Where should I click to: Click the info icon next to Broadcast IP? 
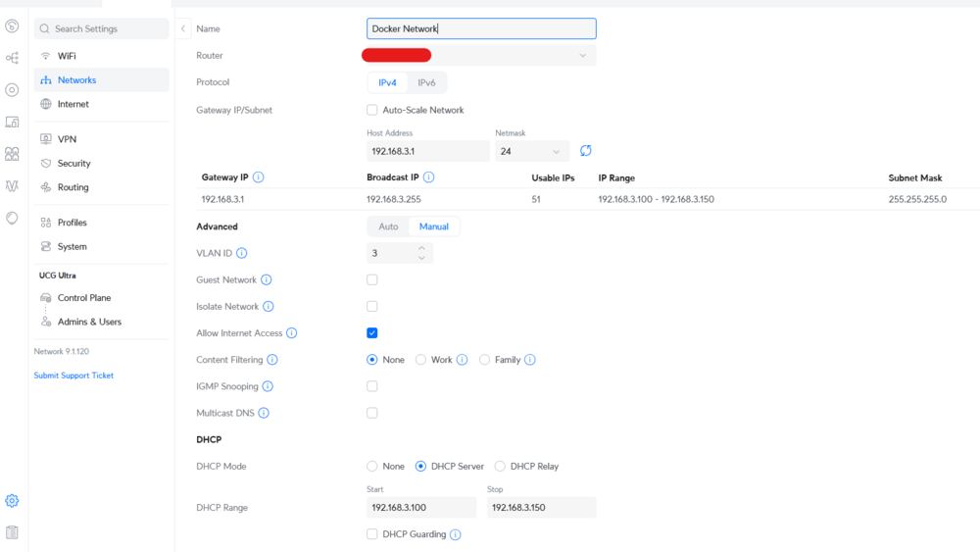[429, 177]
